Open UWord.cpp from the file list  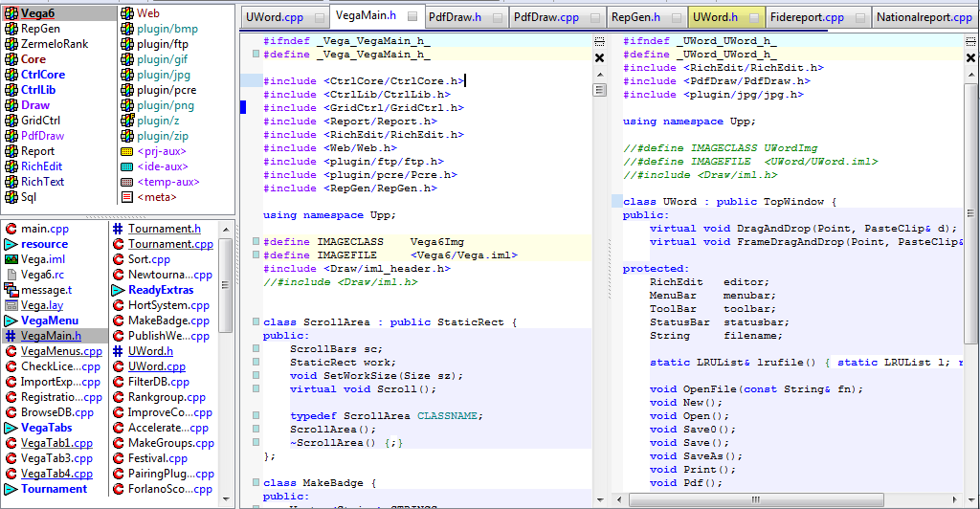157,366
